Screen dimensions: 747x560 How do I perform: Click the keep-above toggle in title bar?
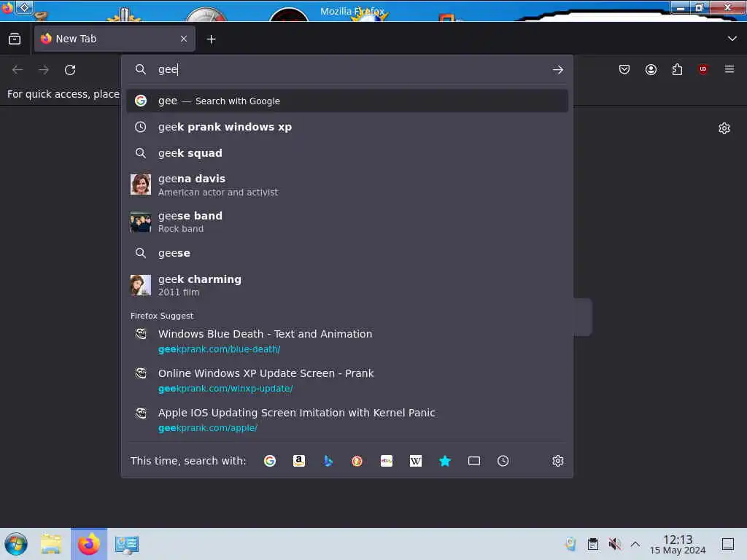[x=24, y=7]
